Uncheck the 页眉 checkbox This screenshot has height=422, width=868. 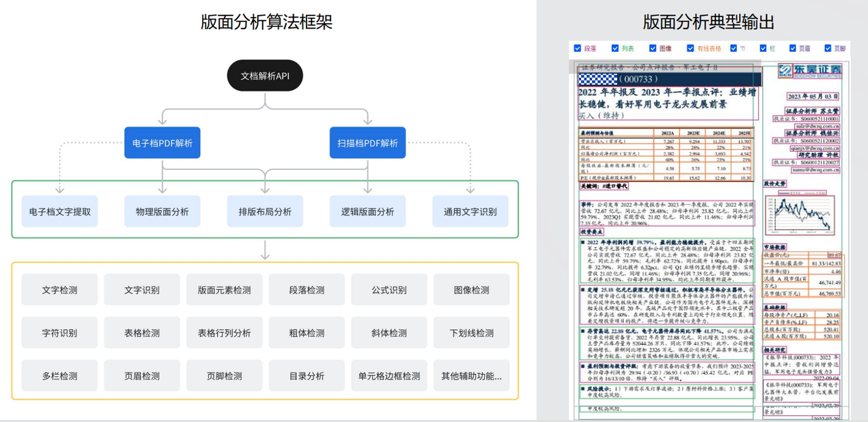click(x=793, y=48)
